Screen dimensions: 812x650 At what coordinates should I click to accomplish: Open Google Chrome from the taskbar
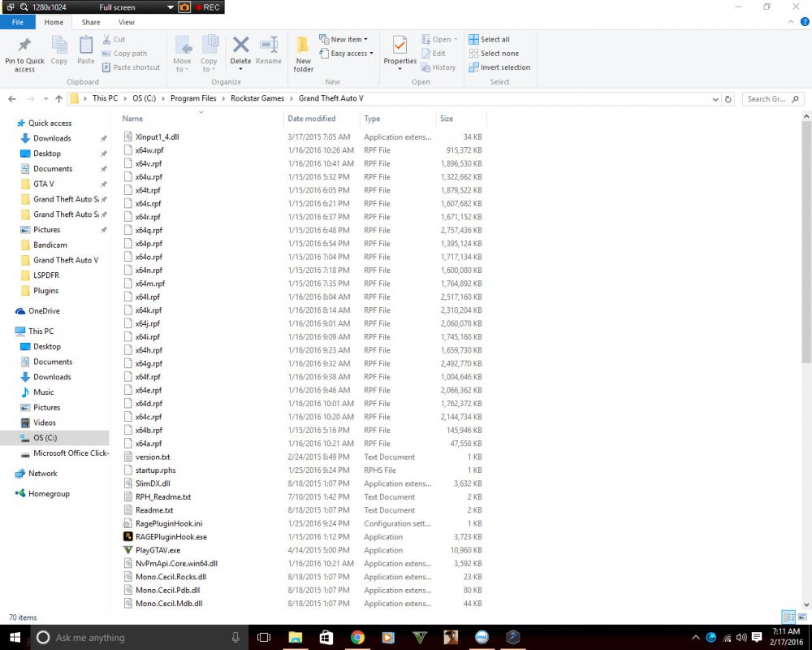[x=357, y=638]
